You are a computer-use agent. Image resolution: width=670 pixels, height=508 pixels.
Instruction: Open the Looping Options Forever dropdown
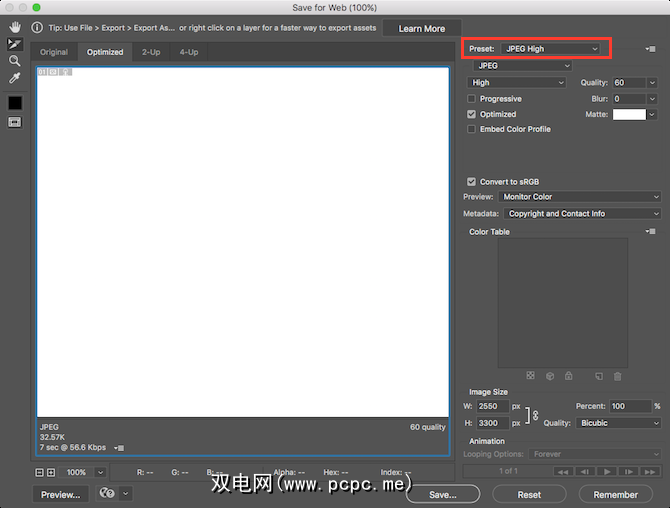(595, 454)
